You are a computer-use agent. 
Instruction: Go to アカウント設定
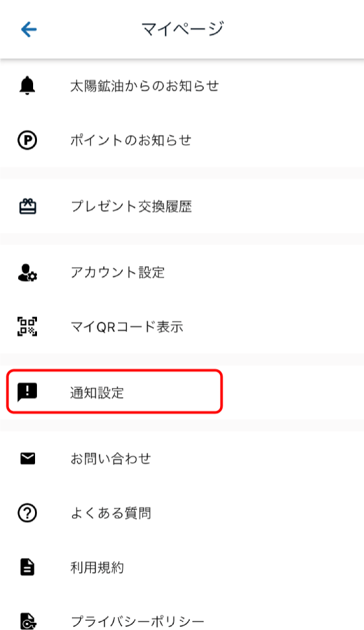182,272
